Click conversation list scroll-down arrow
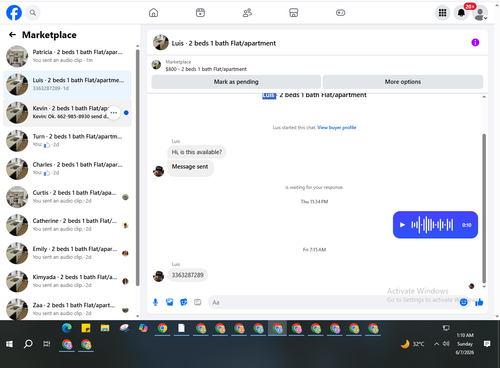500x368 pixels. coord(137,316)
